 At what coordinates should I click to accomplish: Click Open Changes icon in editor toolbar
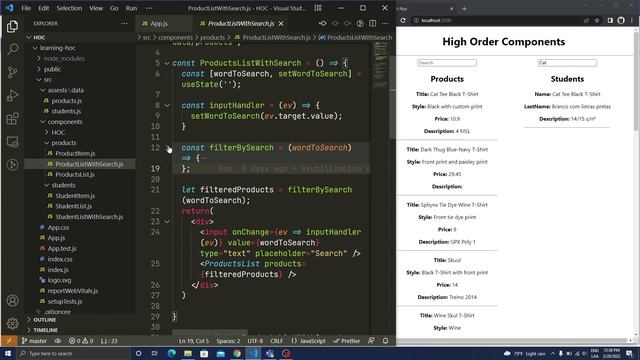360,24
